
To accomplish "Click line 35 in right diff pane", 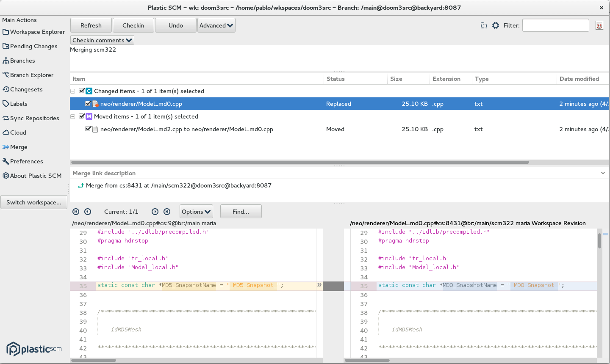I will click(x=470, y=286).
